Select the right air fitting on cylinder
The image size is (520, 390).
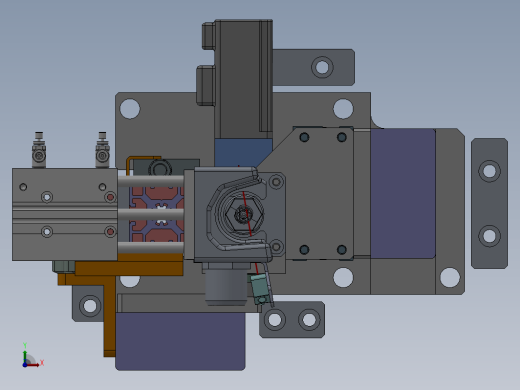[x=102, y=150]
